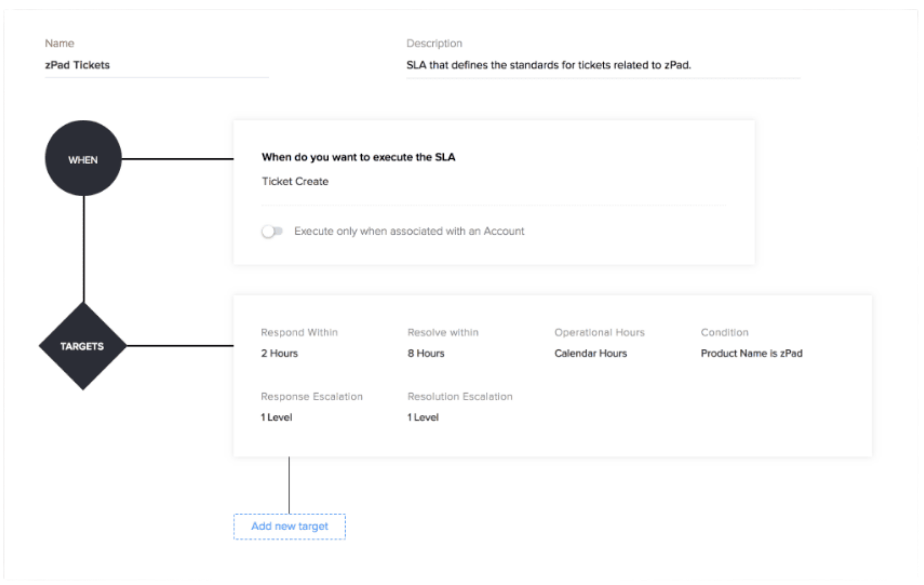This screenshot has width=924, height=585.
Task: Open Respond Within 2 Hours value
Action: click(279, 354)
